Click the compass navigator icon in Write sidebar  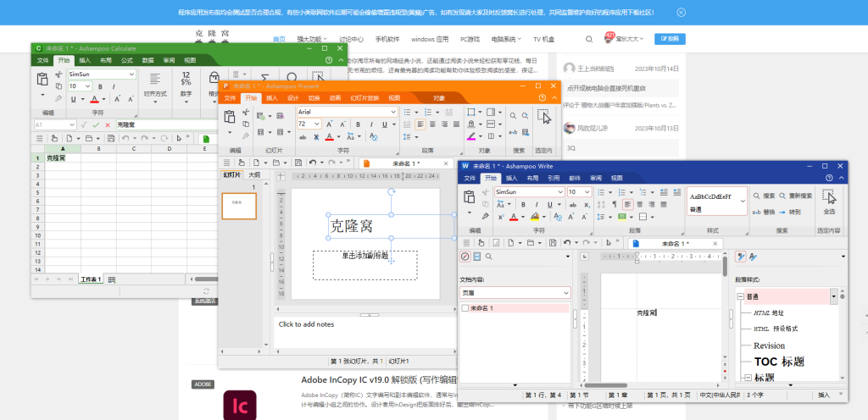pyautogui.click(x=465, y=257)
